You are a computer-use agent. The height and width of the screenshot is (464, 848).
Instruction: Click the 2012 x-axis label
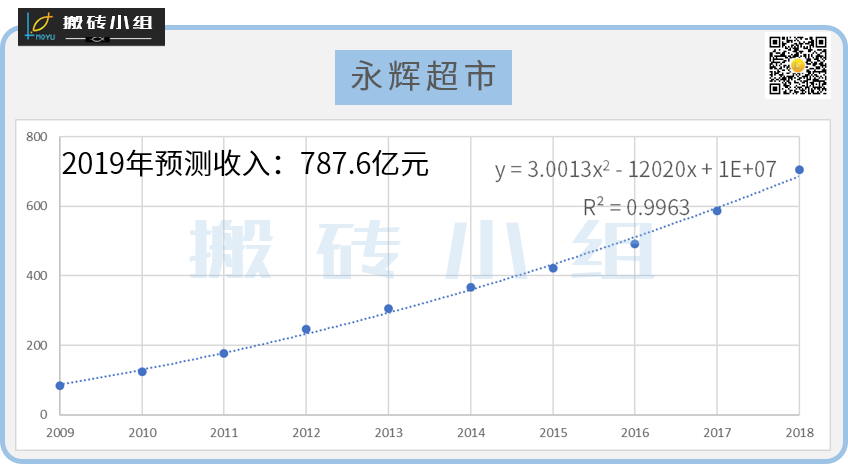306,433
